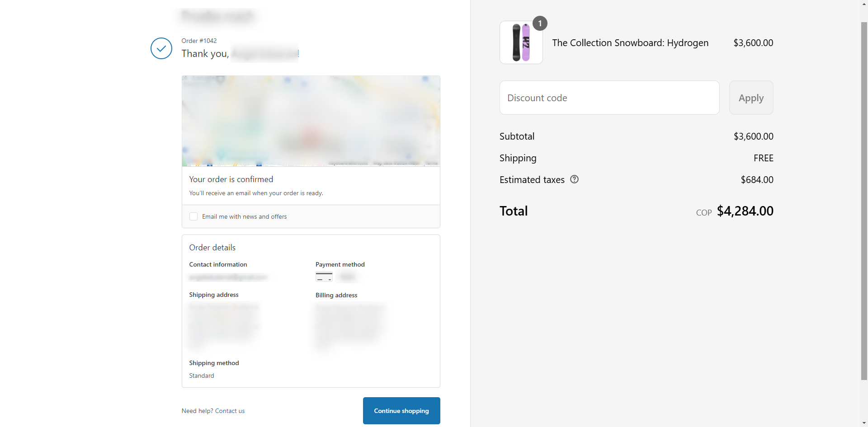Click the snowboard product thumbnail
868x427 pixels.
(521, 42)
